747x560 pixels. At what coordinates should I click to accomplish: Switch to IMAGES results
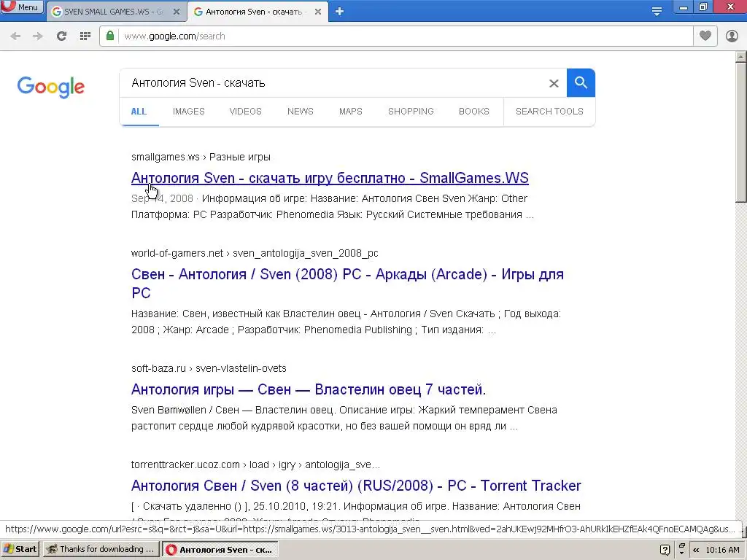click(189, 112)
